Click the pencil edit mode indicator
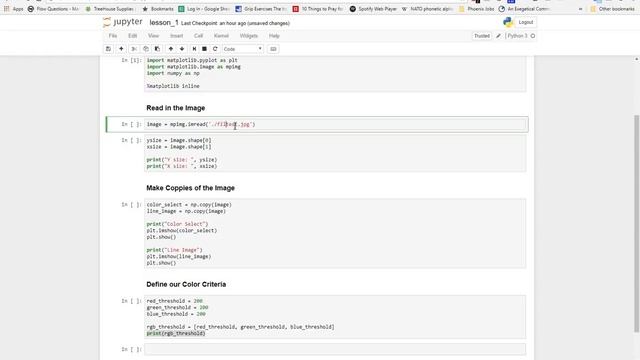The height and width of the screenshot is (360, 640). point(498,36)
